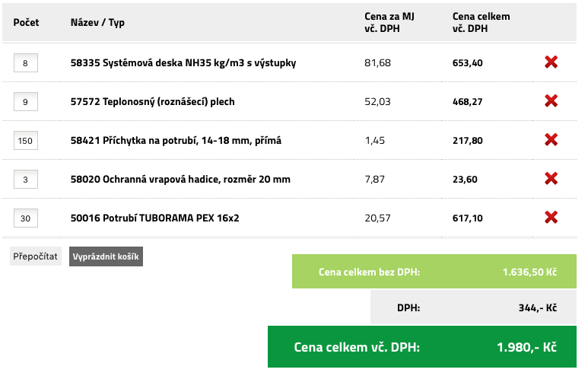
Task: Focus the quantity box with 9
Action: coord(26,102)
